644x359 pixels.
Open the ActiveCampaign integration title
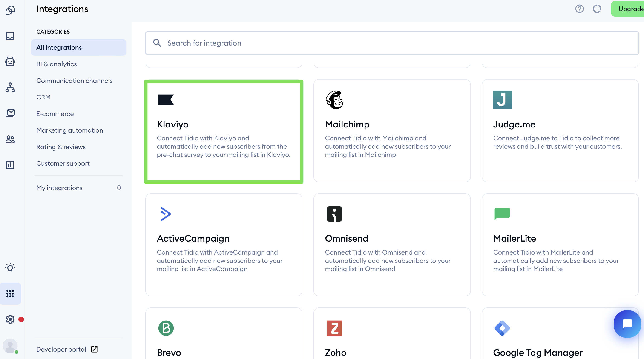(193, 238)
